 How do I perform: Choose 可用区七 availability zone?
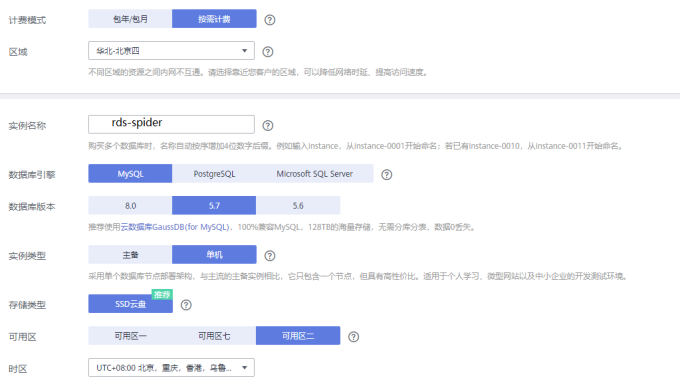[x=214, y=336]
